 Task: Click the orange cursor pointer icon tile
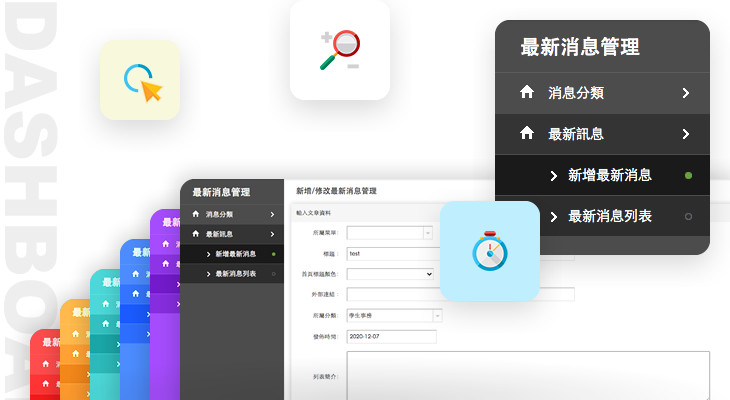[x=140, y=80]
